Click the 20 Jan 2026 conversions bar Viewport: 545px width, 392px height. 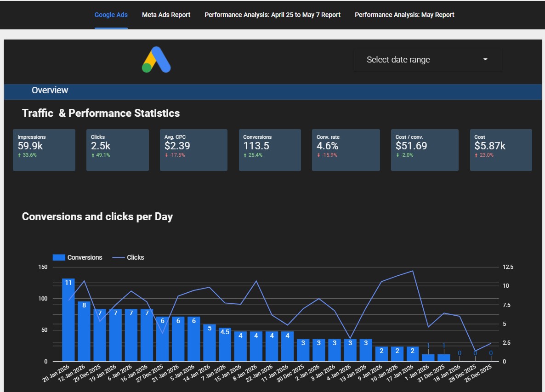pyautogui.click(x=68, y=322)
